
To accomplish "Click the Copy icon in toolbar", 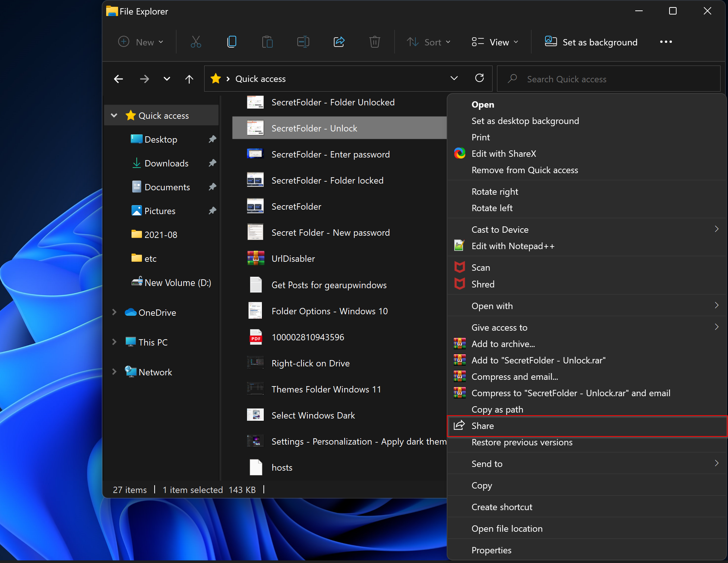I will tap(232, 42).
